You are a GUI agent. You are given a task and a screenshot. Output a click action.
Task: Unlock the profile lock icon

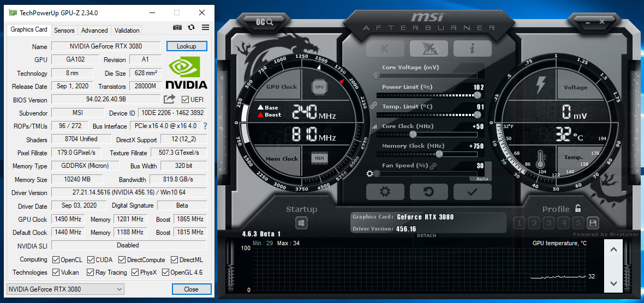[x=578, y=208]
